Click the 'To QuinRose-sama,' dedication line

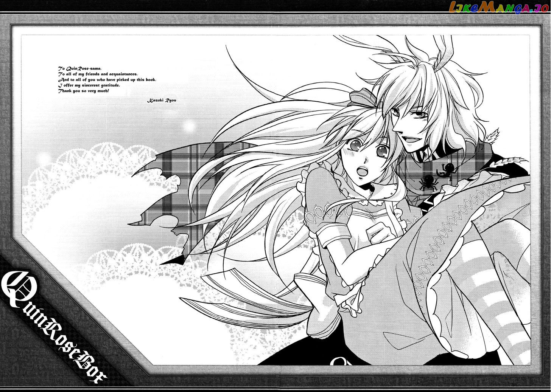81,68
